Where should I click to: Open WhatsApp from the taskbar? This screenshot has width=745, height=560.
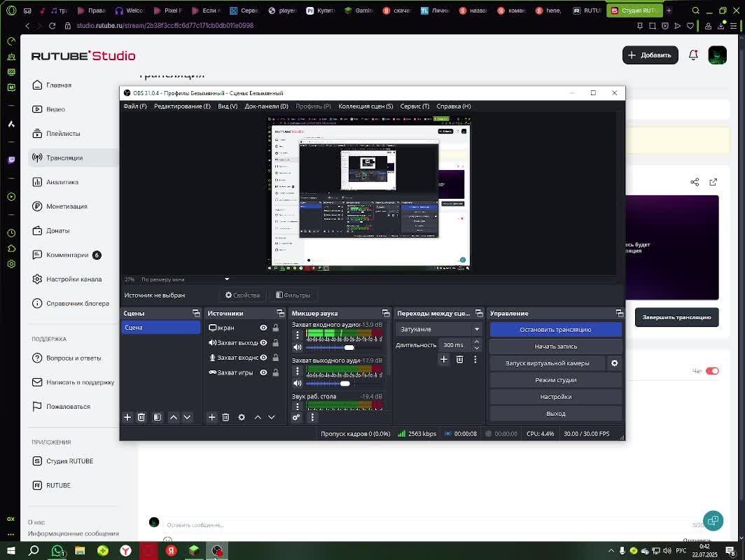pyautogui.click(x=57, y=550)
